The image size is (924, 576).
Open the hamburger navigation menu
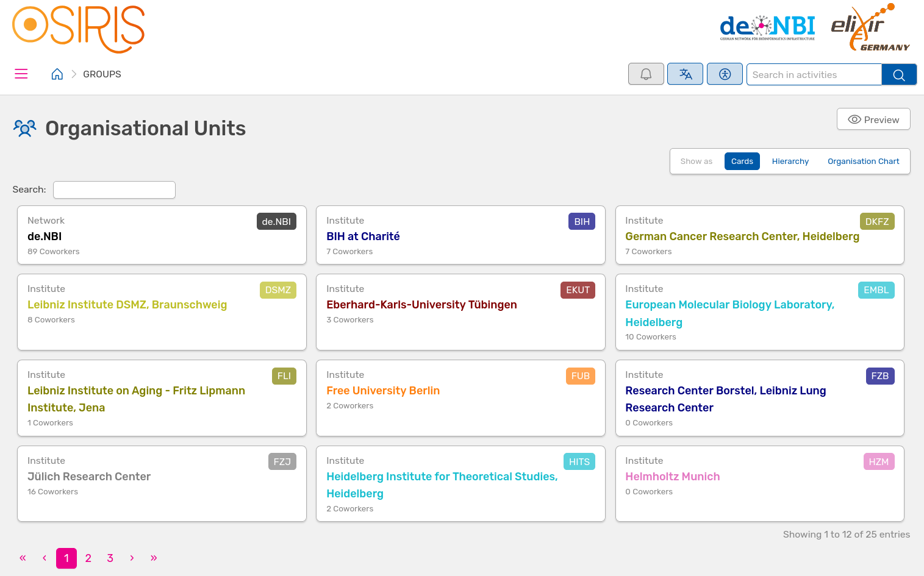click(x=21, y=74)
